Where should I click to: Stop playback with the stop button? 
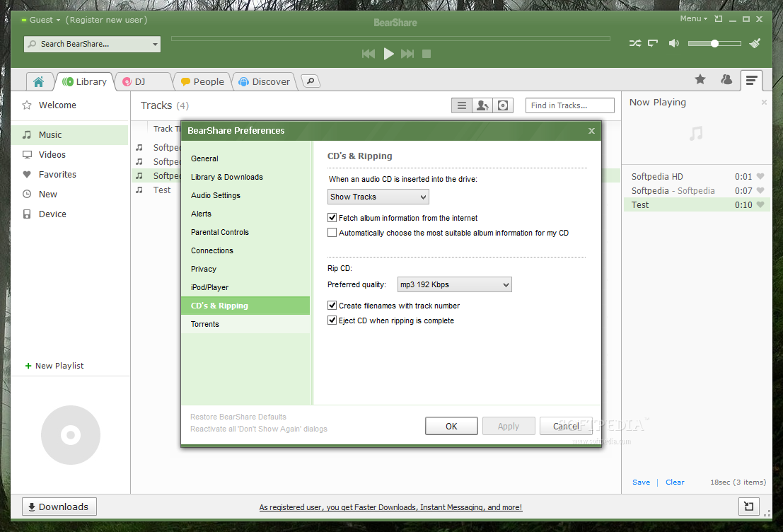click(427, 54)
